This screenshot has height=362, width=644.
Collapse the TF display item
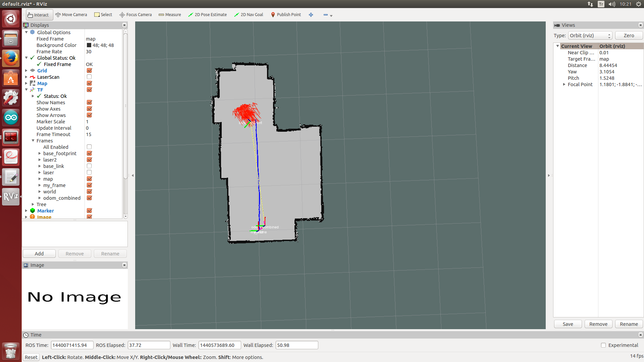(26, 90)
